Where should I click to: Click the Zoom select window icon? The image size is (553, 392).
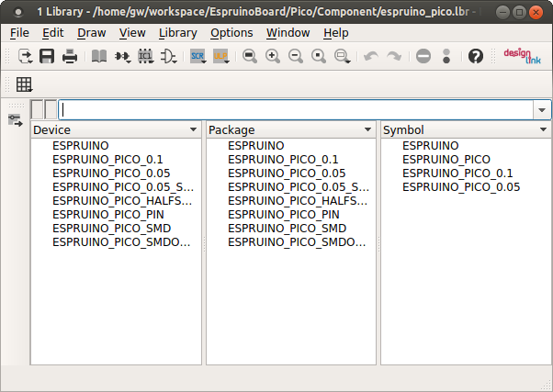pyautogui.click(x=342, y=56)
